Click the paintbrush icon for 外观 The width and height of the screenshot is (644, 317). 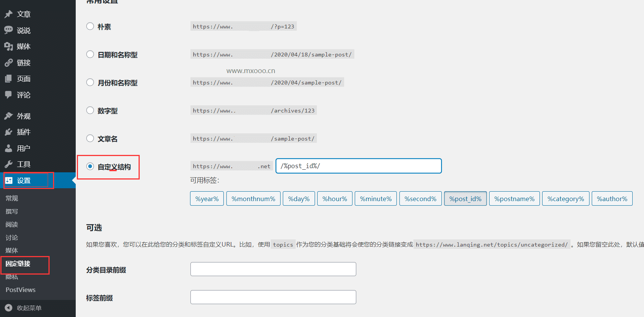click(8, 116)
